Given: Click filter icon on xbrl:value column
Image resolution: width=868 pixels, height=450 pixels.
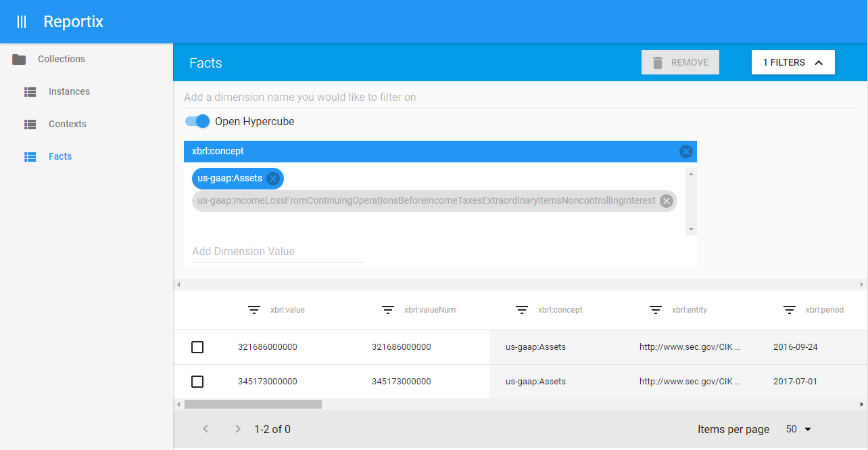Looking at the screenshot, I should click(x=254, y=310).
